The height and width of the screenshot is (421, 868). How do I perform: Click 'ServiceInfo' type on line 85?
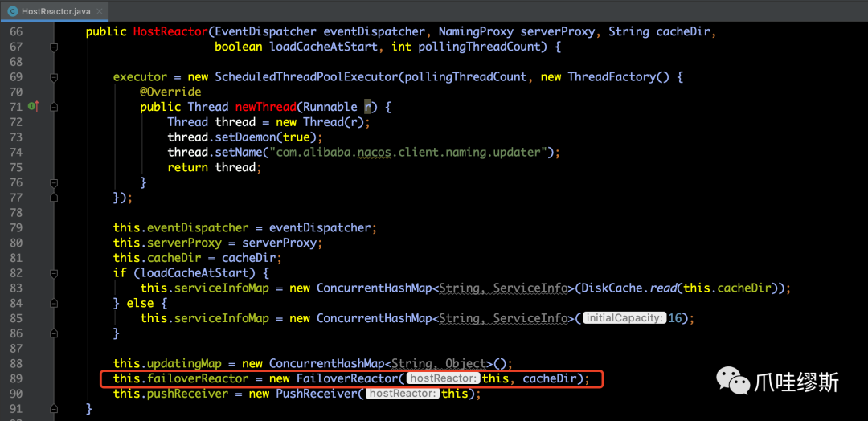[x=530, y=318]
